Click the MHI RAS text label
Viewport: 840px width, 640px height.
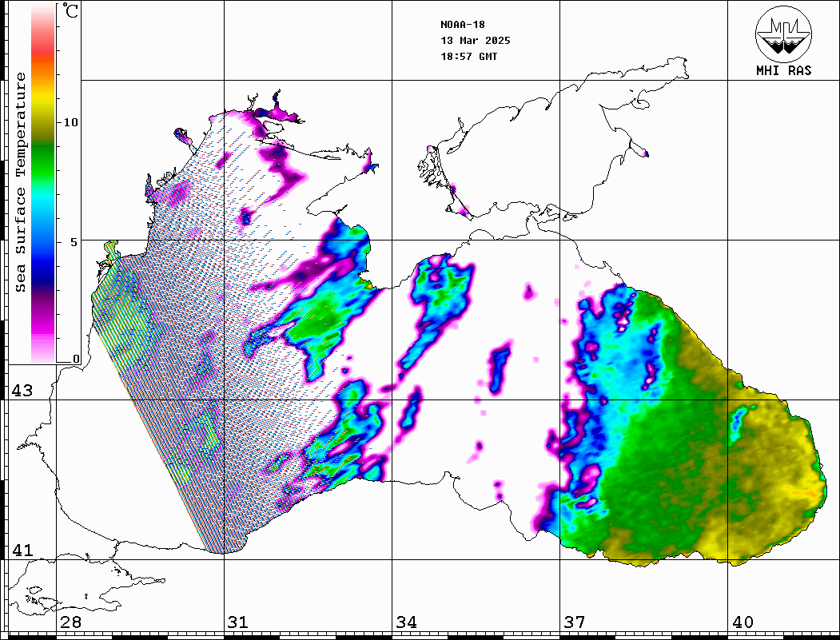pyautogui.click(x=783, y=70)
